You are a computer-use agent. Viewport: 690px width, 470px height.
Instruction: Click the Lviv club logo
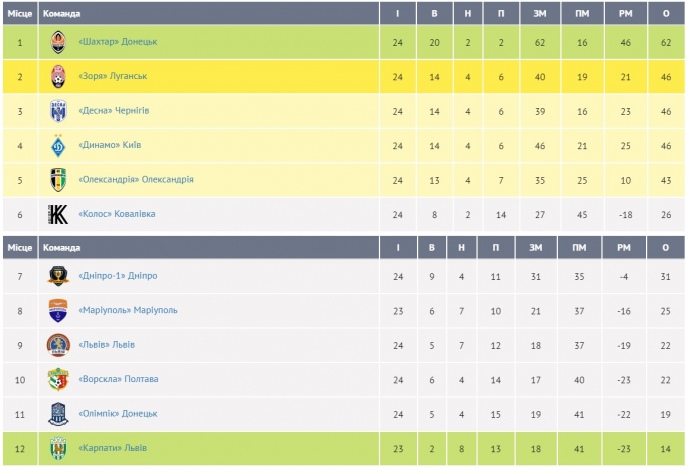pyautogui.click(x=58, y=345)
